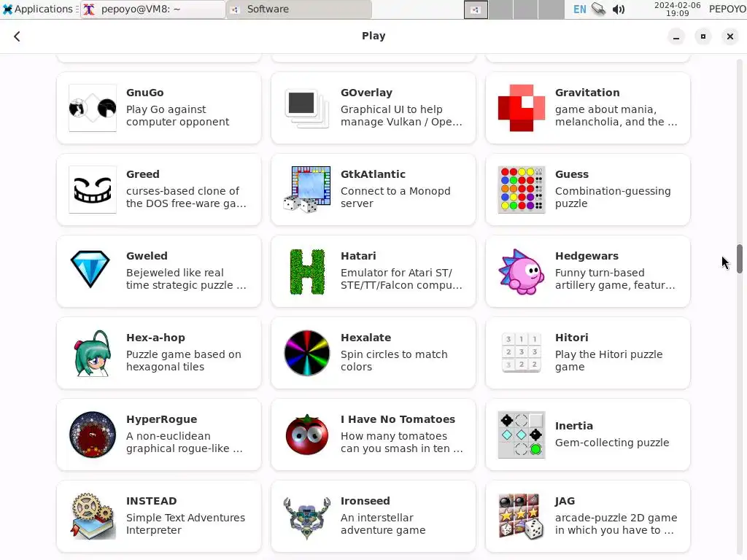Click 'Spin circles to match colors' text
Viewport: 747px width, 560px height.
pyautogui.click(x=394, y=360)
